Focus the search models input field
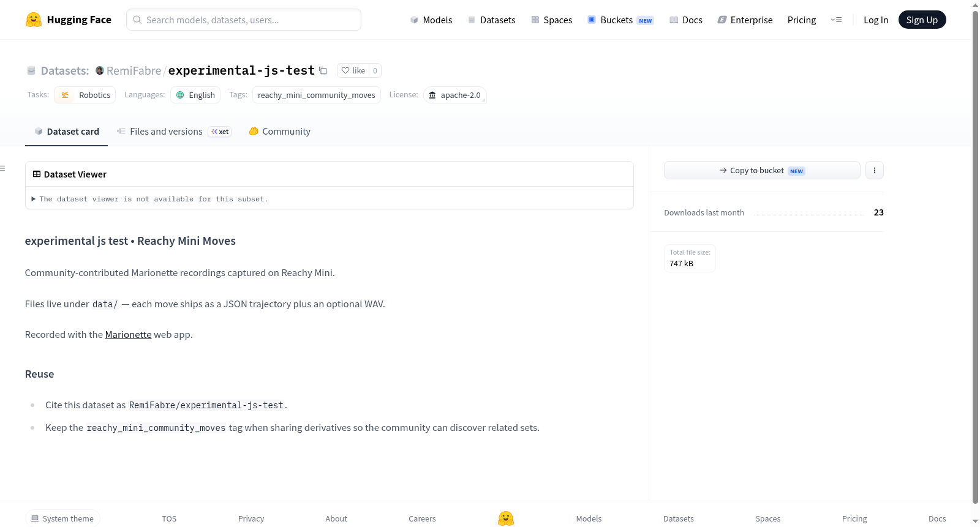Viewport: 980px width, 527px height. tap(244, 20)
